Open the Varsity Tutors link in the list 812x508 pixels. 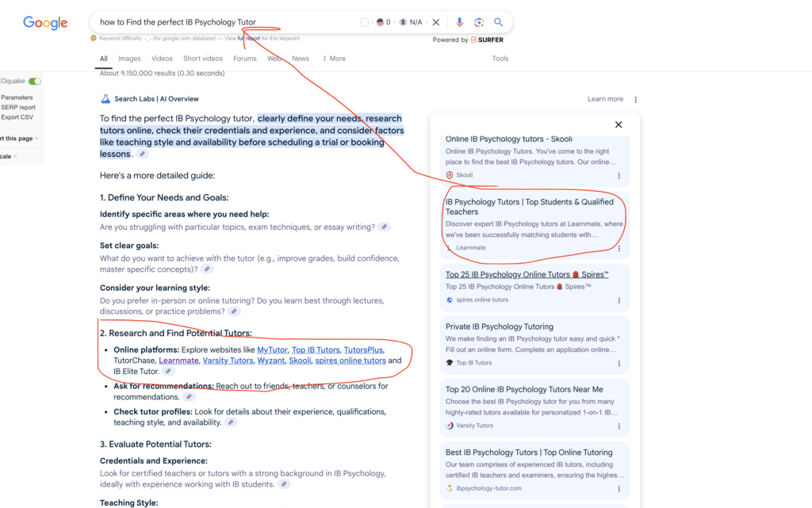pos(228,361)
